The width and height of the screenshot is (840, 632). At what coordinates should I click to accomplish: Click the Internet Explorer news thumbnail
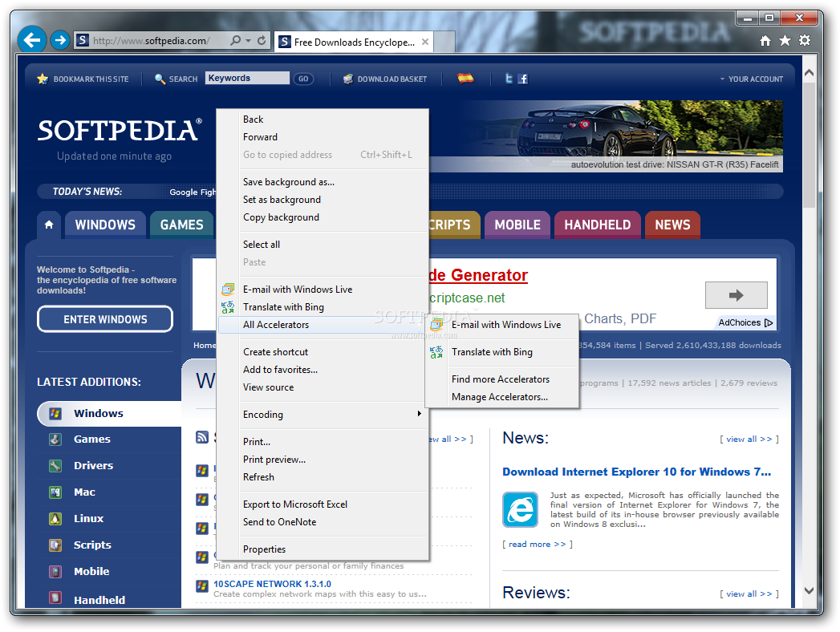520,509
